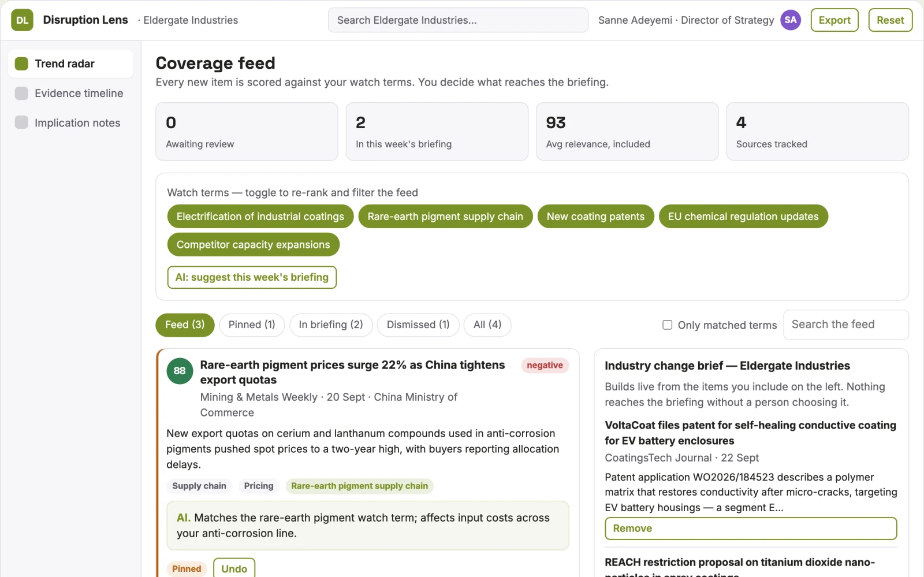Click AI: suggest this week's briefing
This screenshot has height=577, width=924.
point(252,277)
